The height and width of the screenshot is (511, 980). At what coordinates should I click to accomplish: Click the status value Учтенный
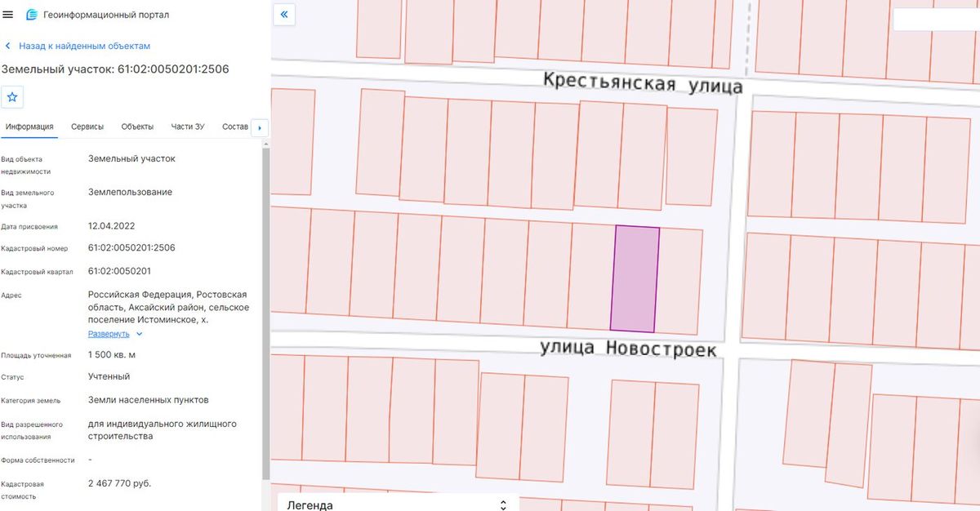coord(109,376)
